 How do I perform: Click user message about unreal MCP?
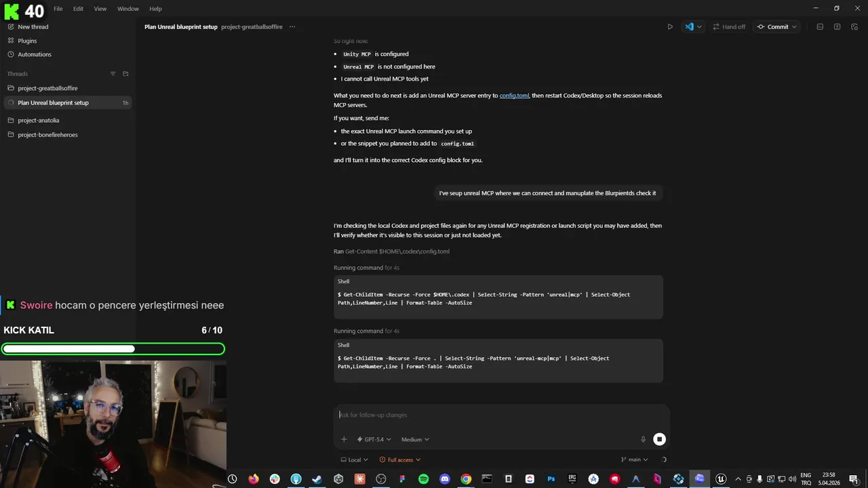(547, 193)
